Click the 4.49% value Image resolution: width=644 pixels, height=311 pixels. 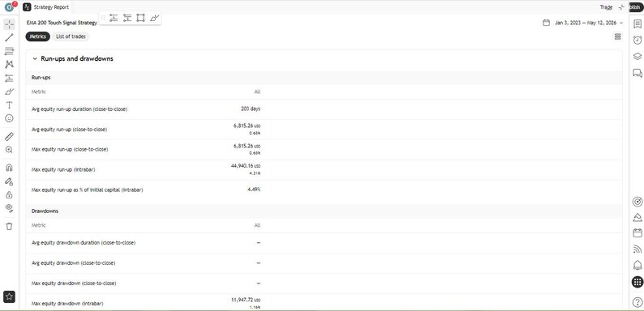(x=254, y=190)
